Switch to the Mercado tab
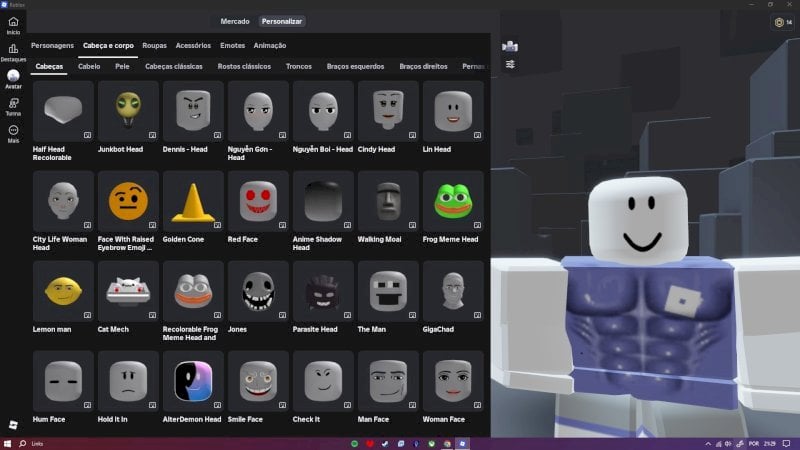This screenshot has height=450, width=800. click(235, 21)
